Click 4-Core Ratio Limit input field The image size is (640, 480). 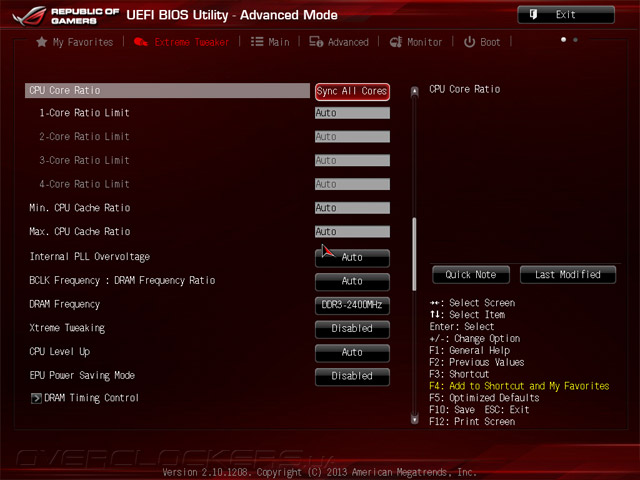(352, 184)
